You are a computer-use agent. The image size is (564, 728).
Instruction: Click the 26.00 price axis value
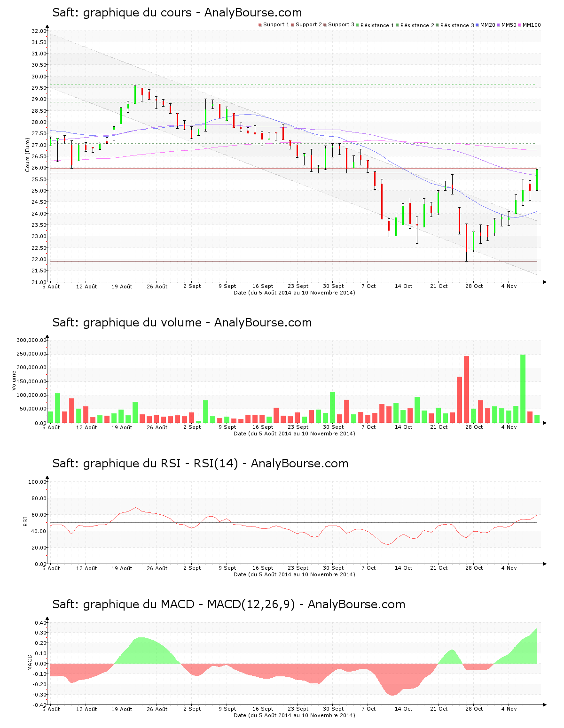tap(39, 168)
